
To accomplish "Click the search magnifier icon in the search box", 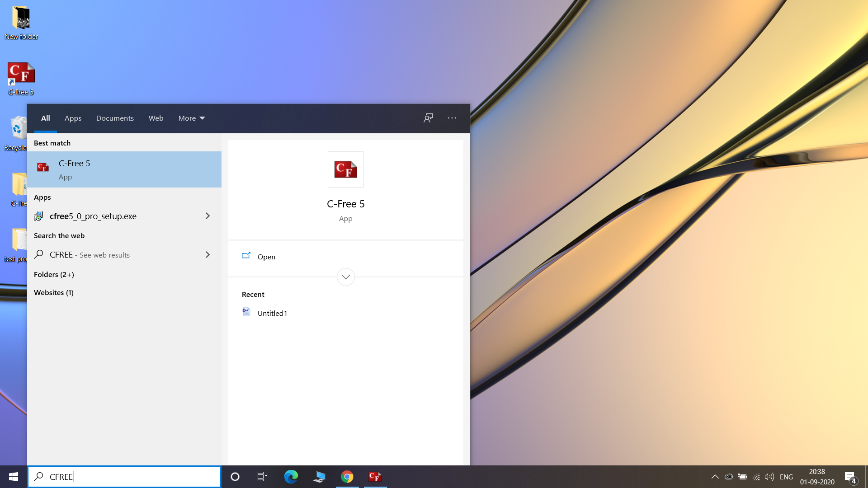I will pos(39,476).
